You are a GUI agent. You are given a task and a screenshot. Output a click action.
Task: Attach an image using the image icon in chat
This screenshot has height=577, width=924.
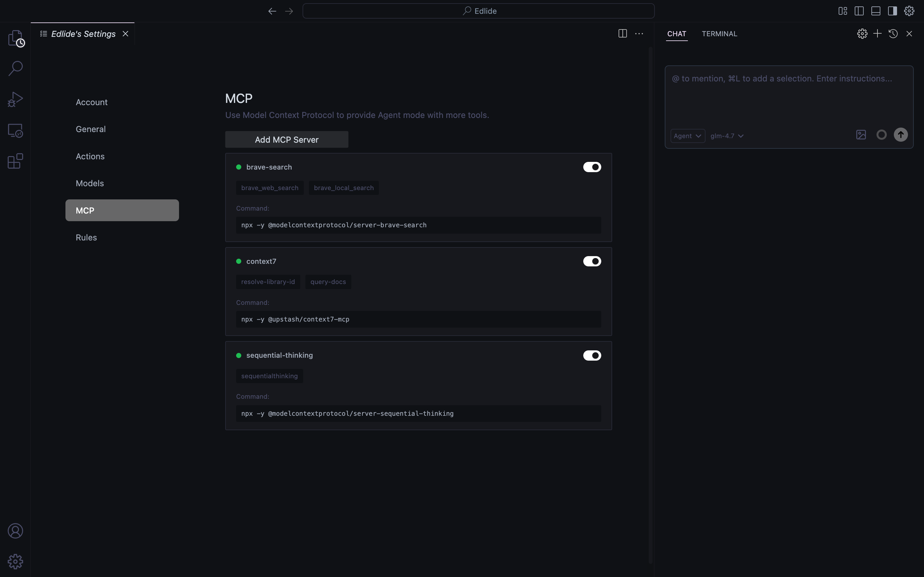861,135
